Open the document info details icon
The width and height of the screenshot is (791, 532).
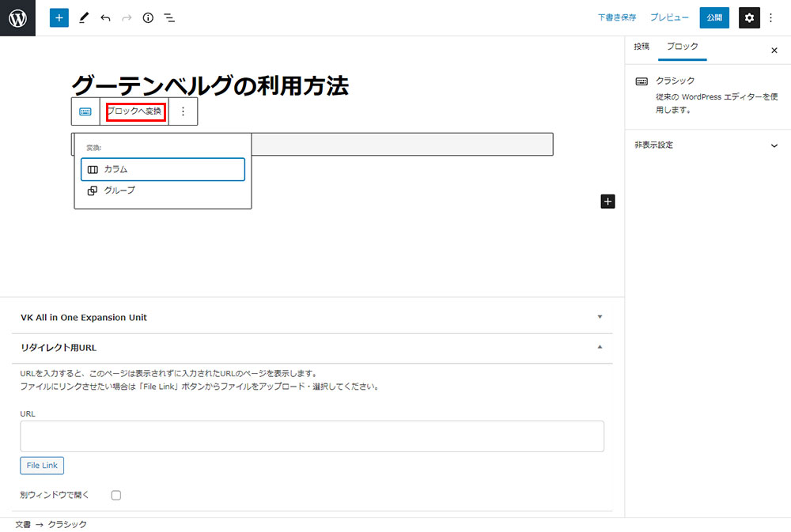pos(148,17)
